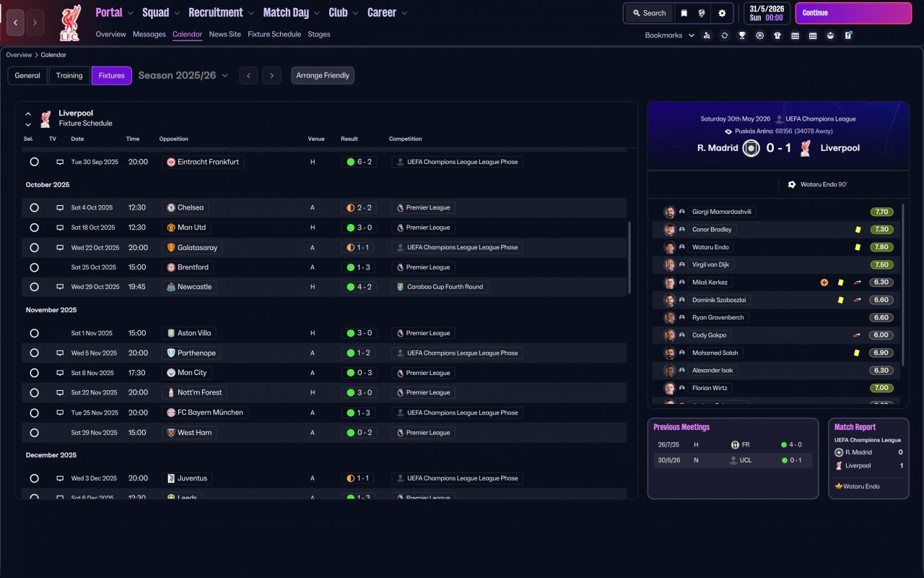Open the trophy competitions bookmark

coord(742,35)
